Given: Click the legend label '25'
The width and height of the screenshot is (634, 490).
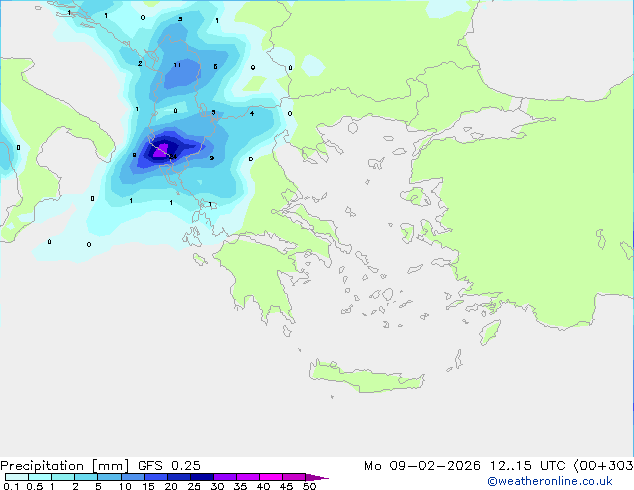Looking at the screenshot, I should 194,486.
